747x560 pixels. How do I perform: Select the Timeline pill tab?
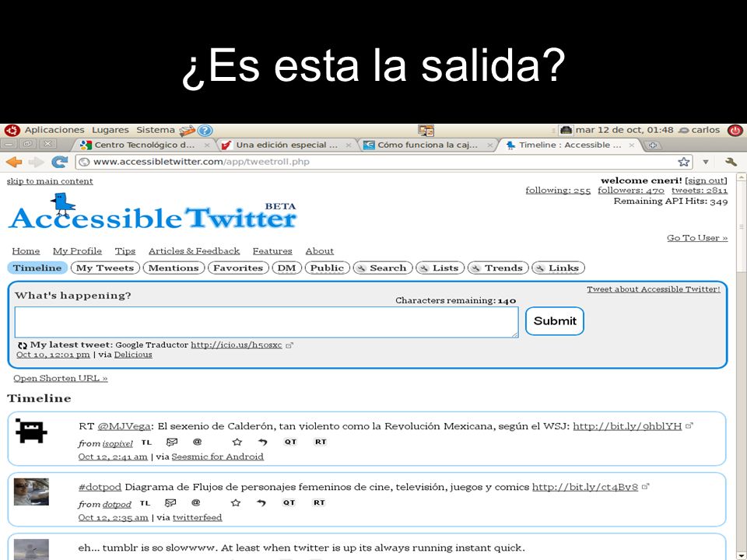[37, 268]
